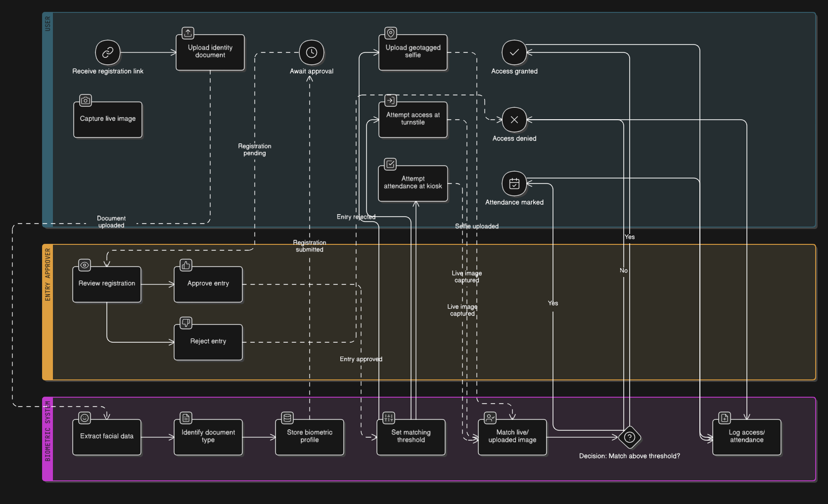The height and width of the screenshot is (504, 828).
Task: Select the Upload geotagged selfie node
Action: [413, 52]
